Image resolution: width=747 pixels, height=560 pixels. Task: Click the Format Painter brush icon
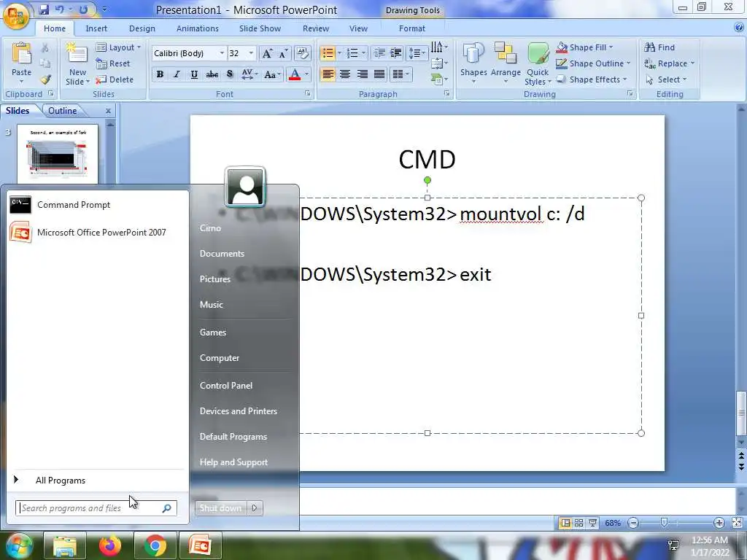click(45, 79)
